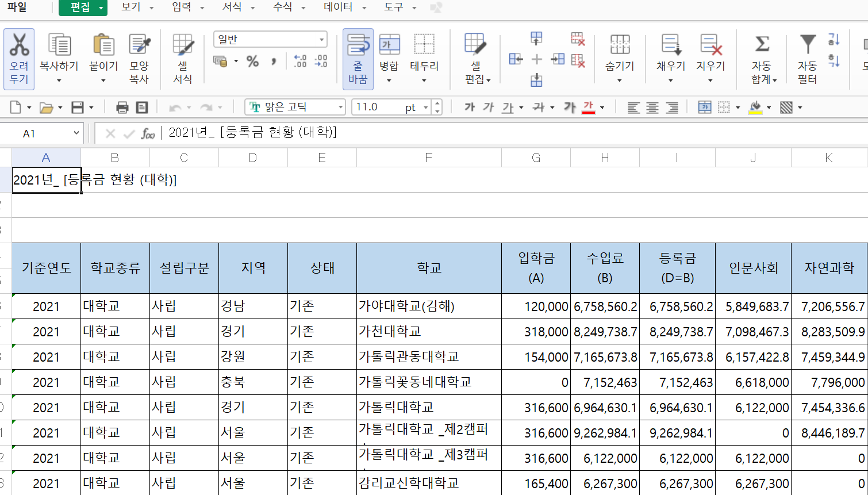Open the A1 name box dropdown
Viewport: 868px width, 495px height.
(x=76, y=133)
